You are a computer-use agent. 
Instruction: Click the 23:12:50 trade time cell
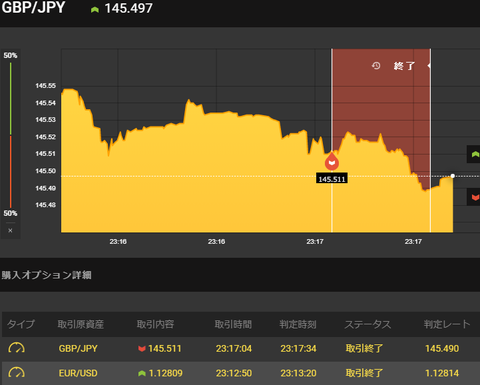234,373
